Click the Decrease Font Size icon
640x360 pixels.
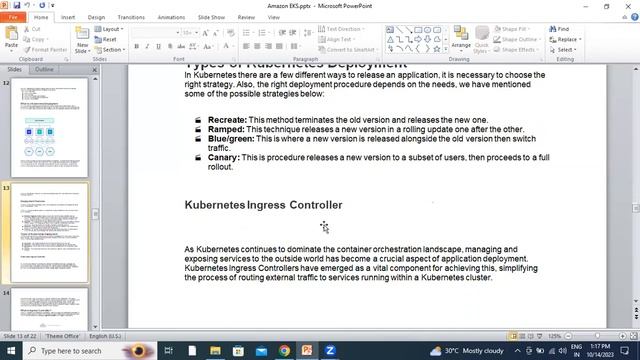[216, 33]
